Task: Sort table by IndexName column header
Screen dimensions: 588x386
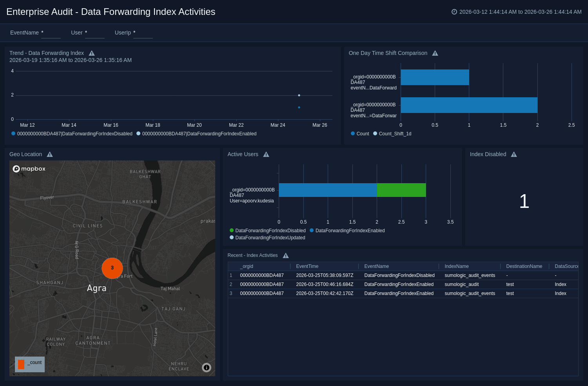Action: [x=457, y=266]
